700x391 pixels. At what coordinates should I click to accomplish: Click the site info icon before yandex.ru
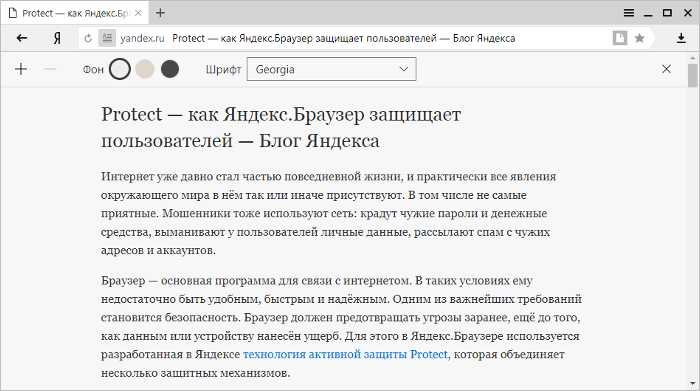[x=107, y=38]
